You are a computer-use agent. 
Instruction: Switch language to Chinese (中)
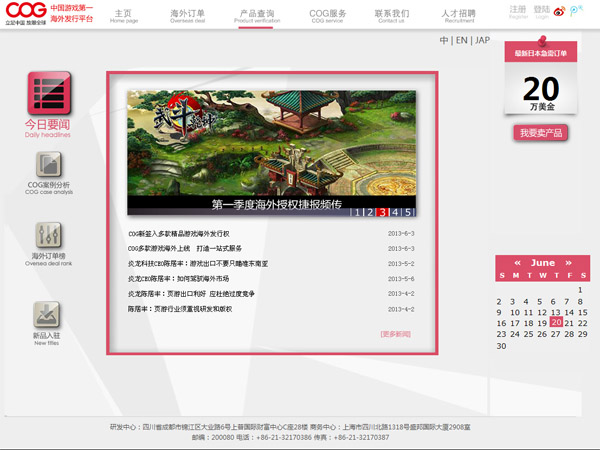pos(444,40)
